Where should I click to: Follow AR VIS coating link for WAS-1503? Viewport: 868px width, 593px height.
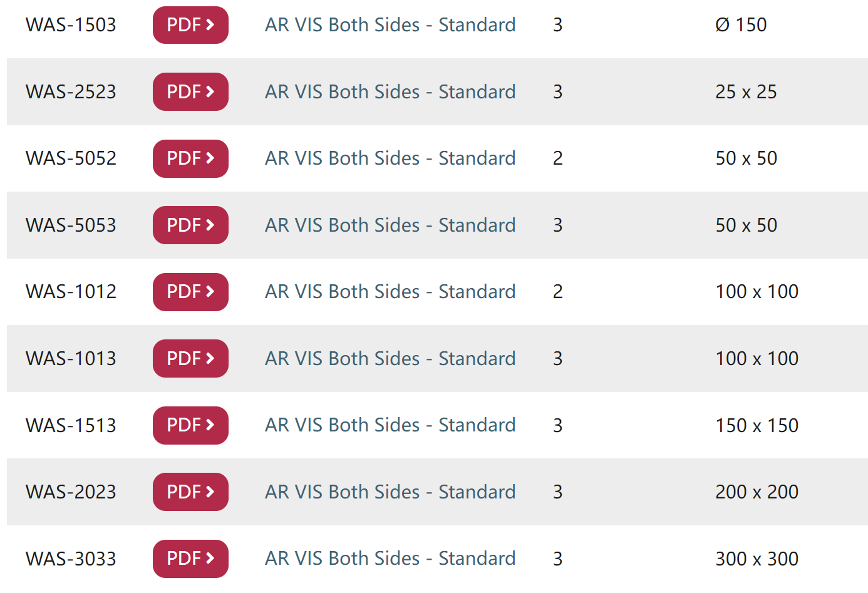[390, 25]
